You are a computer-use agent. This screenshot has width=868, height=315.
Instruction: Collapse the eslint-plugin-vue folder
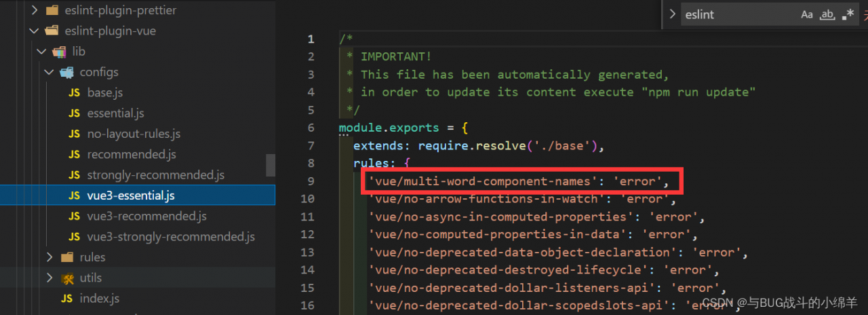[x=34, y=31]
